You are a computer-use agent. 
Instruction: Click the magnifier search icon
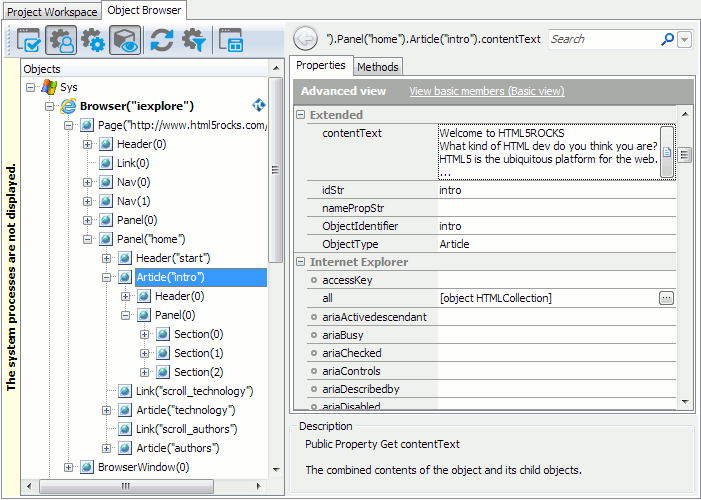click(x=668, y=39)
